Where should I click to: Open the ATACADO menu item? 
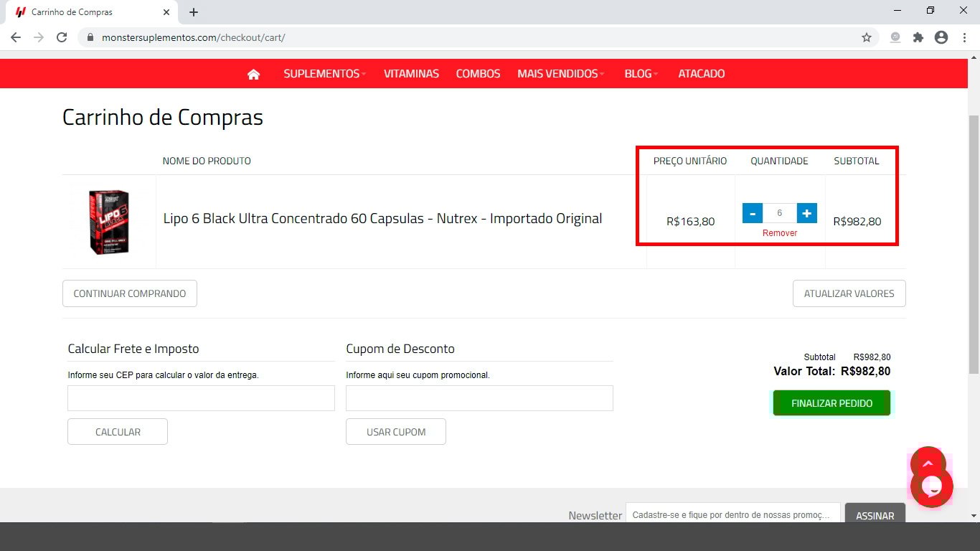pyautogui.click(x=702, y=74)
